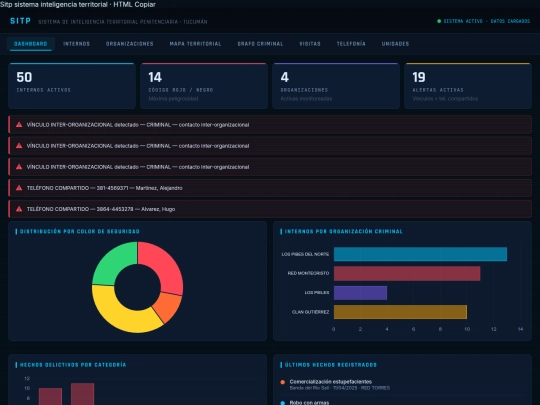Screen dimensions: 540x405
Task: Click Internos por Organización Criminal heading
Action: 343,231
